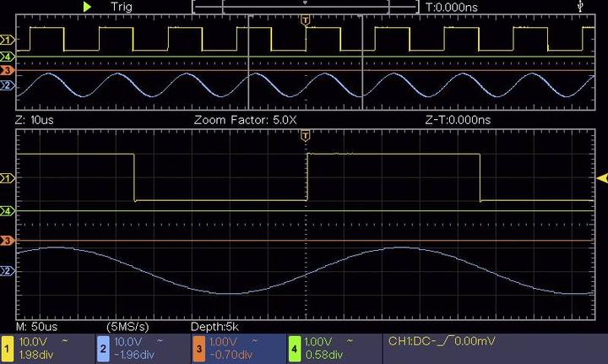
Task: Click channel 3 AC coupling tilde symbol
Action: click(x=255, y=341)
